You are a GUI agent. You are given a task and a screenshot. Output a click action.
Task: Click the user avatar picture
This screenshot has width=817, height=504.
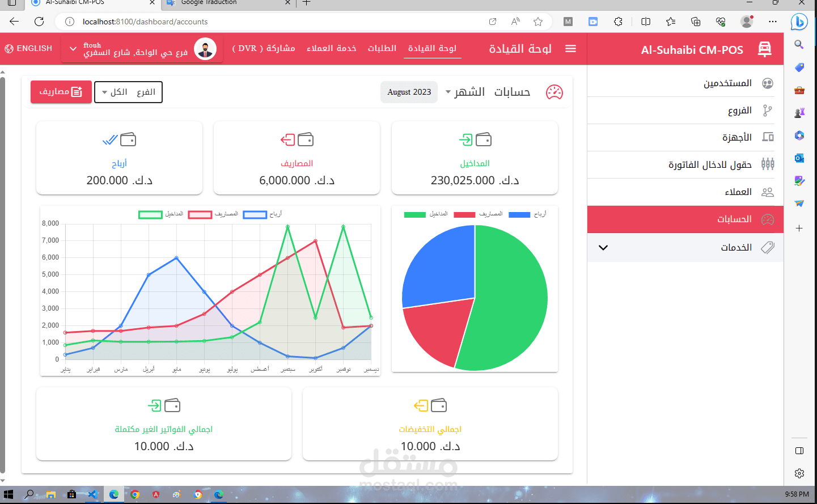click(205, 49)
